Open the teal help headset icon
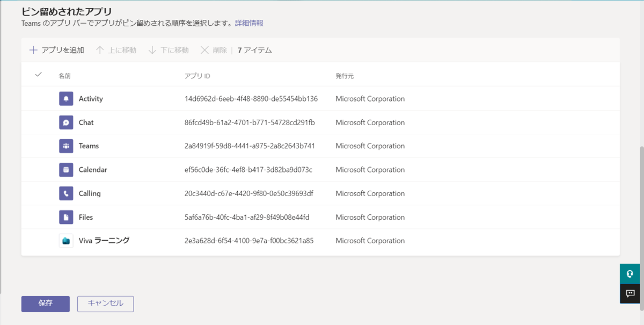The width and height of the screenshot is (644, 325). [630, 273]
